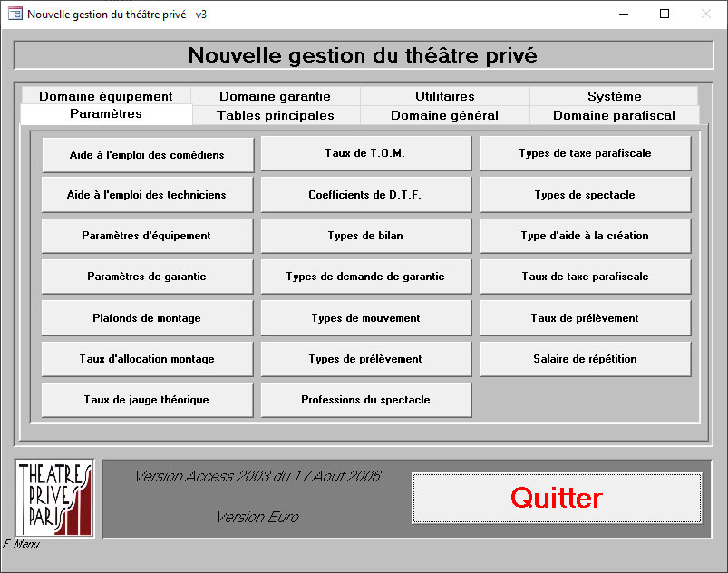The height and width of the screenshot is (573, 728).
Task: Open Taux de taxe parafiscale
Action: point(586,277)
